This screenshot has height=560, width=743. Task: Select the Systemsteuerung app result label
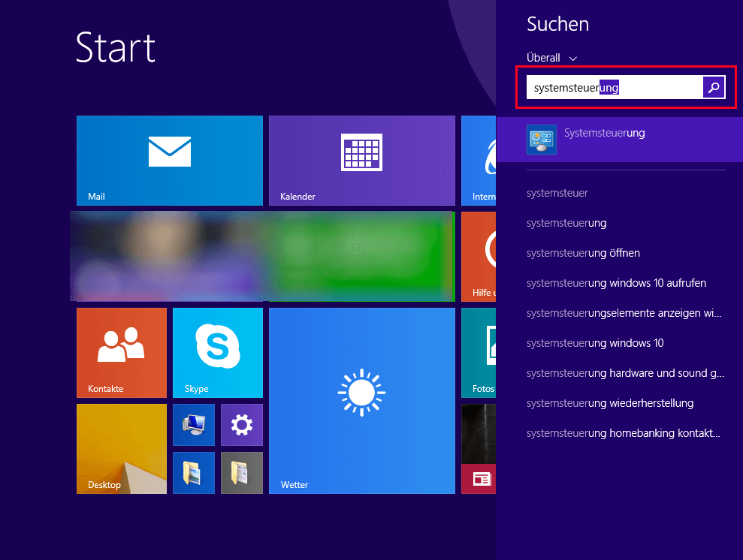click(605, 133)
